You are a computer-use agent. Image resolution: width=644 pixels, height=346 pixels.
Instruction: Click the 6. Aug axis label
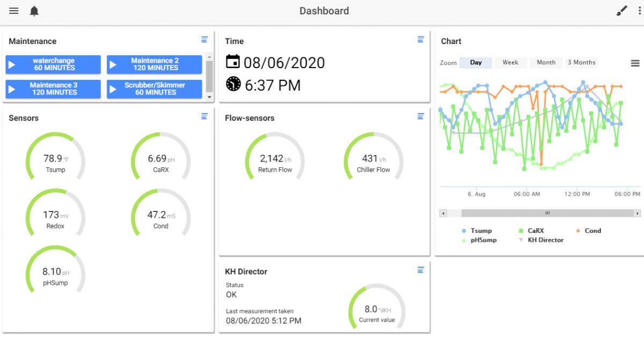(x=477, y=194)
